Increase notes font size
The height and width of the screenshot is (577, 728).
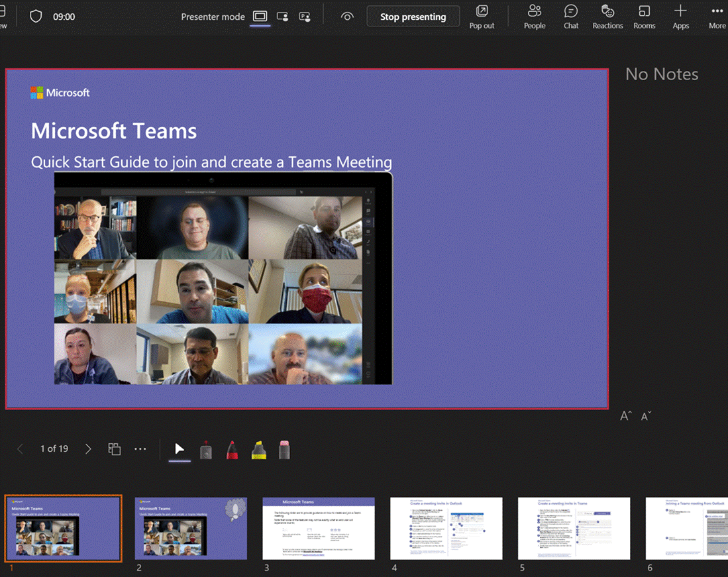[x=626, y=416]
